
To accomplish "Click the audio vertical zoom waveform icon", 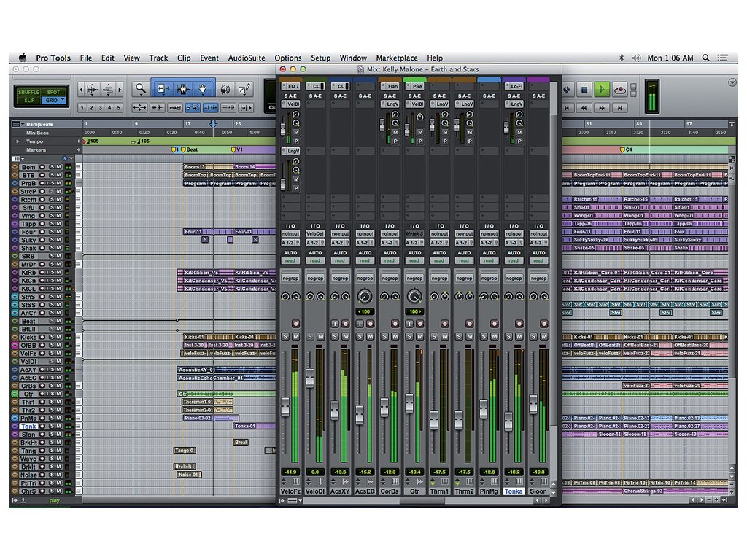I will click(93, 89).
